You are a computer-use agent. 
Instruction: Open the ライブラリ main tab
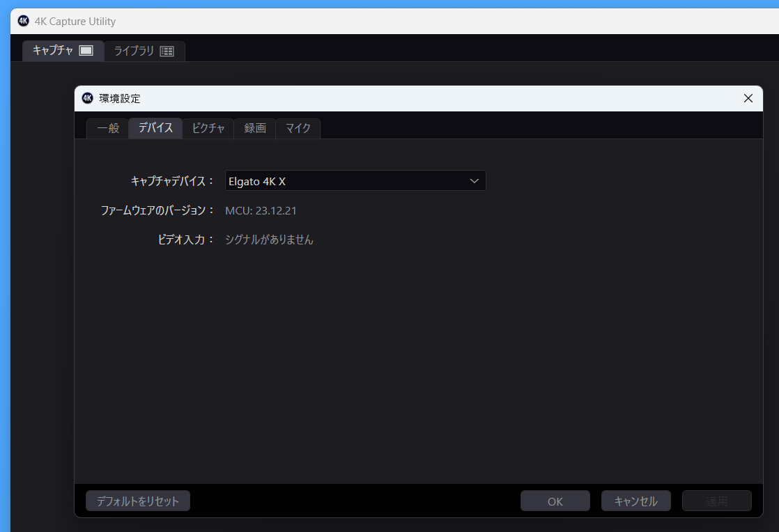pos(144,51)
